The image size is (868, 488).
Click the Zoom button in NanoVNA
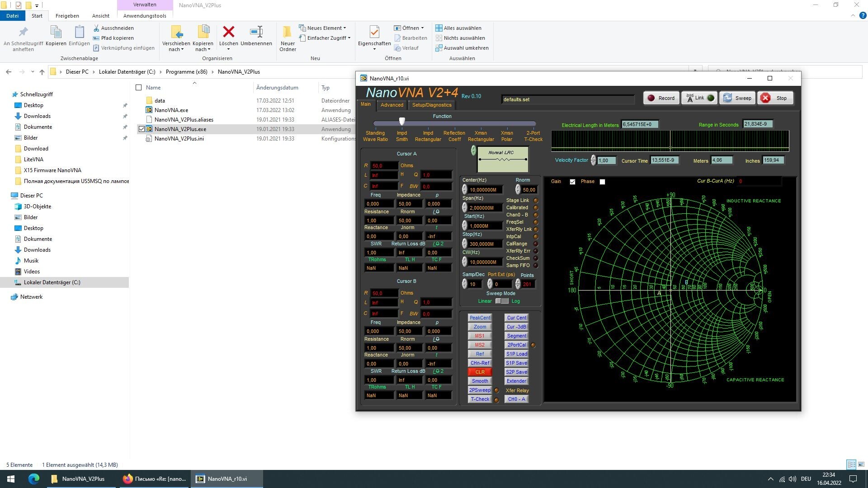[x=480, y=327]
